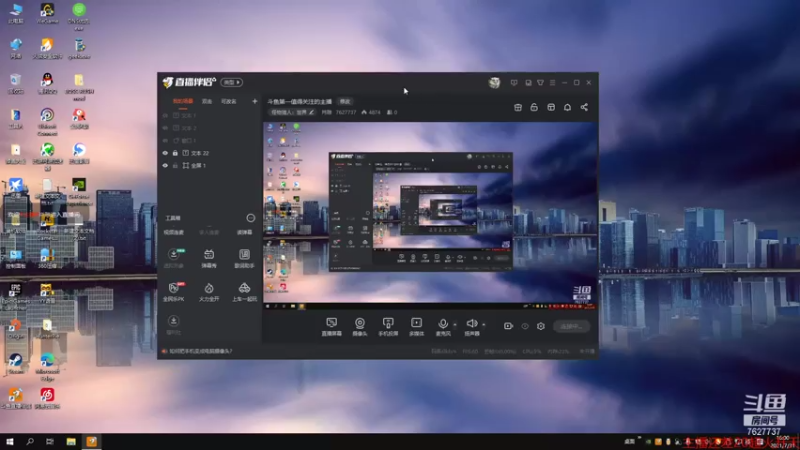This screenshot has height=450, width=800.
Task: Add a camera (摄像头) source
Action: [x=360, y=327]
